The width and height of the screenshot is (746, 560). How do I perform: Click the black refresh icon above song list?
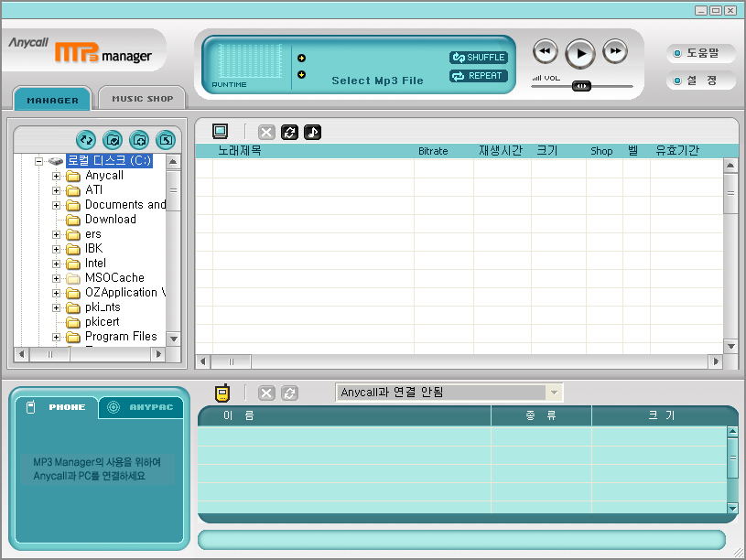click(289, 132)
